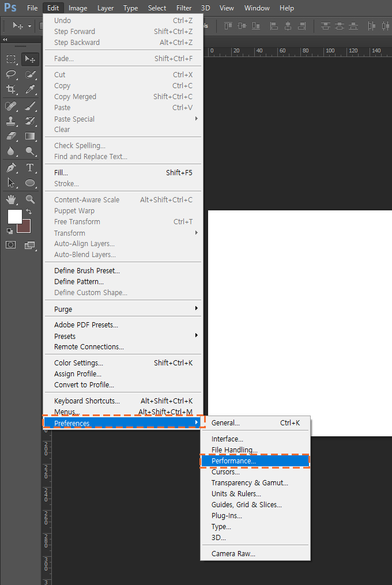Select the Dodge tool
392x585 pixels.
pos(30,151)
